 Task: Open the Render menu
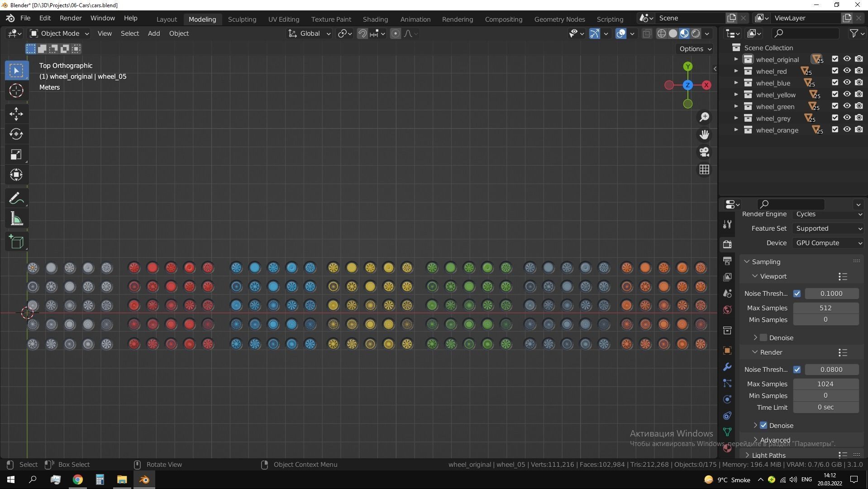point(71,18)
